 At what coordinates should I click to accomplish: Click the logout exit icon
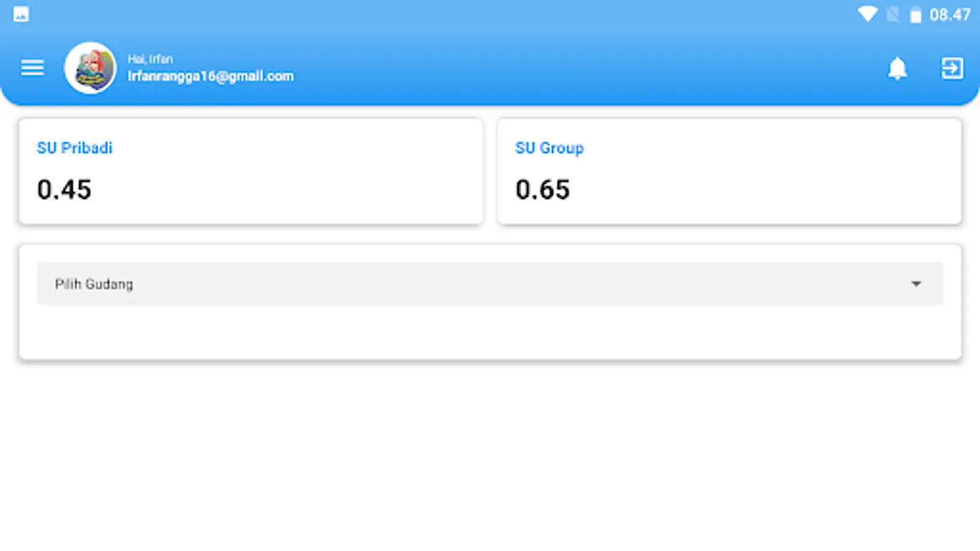pyautogui.click(x=952, y=68)
